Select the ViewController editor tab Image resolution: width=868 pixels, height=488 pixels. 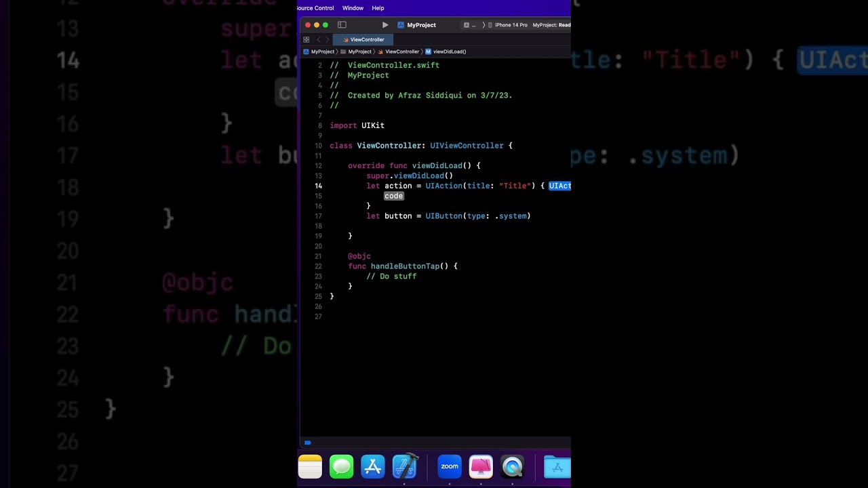(x=363, y=40)
